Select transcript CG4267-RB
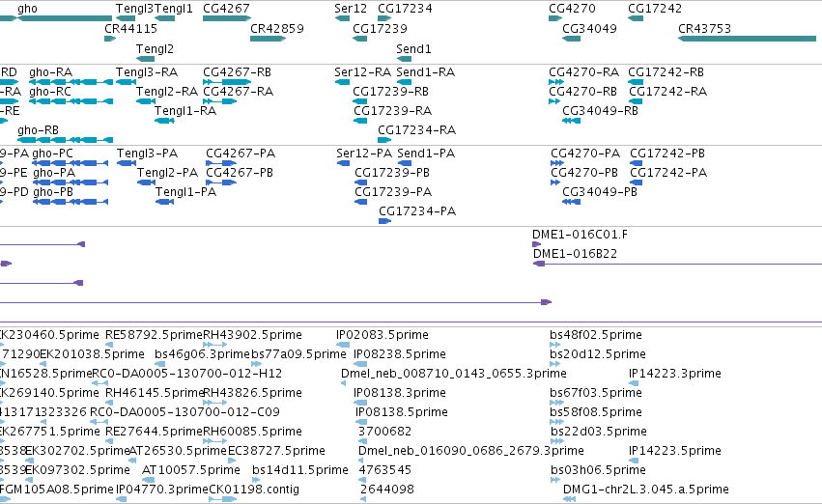822x504 pixels. click(237, 71)
